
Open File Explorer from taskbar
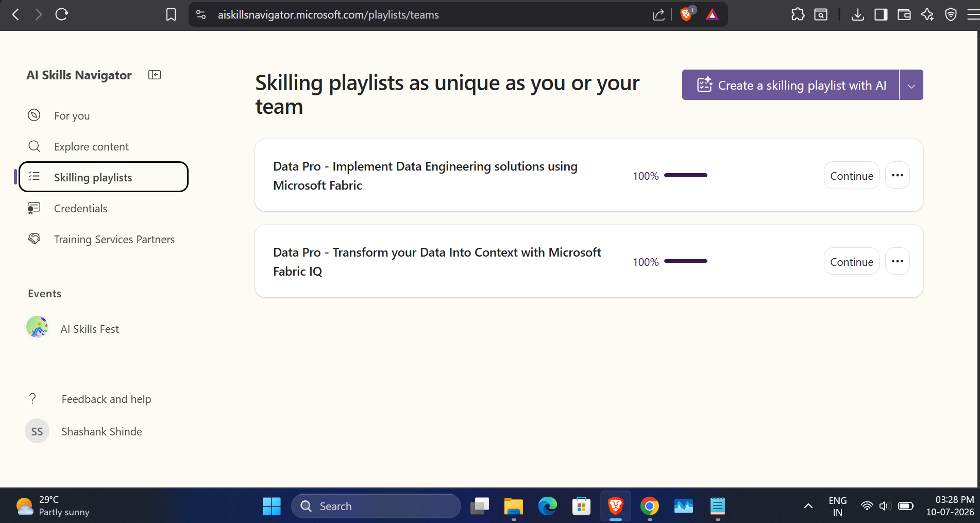[x=514, y=506]
